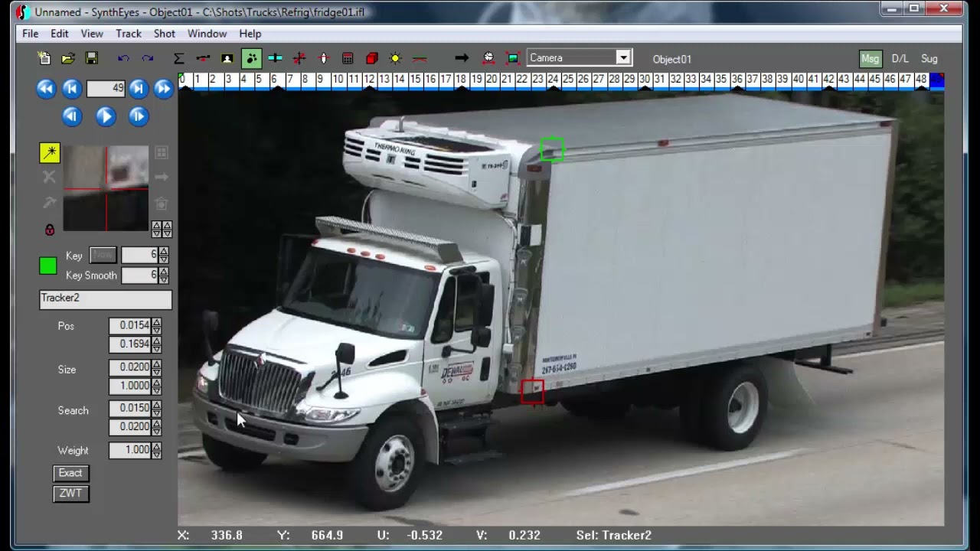Toggle the Msg button
The height and width of the screenshot is (551, 980).
pyautogui.click(x=871, y=59)
